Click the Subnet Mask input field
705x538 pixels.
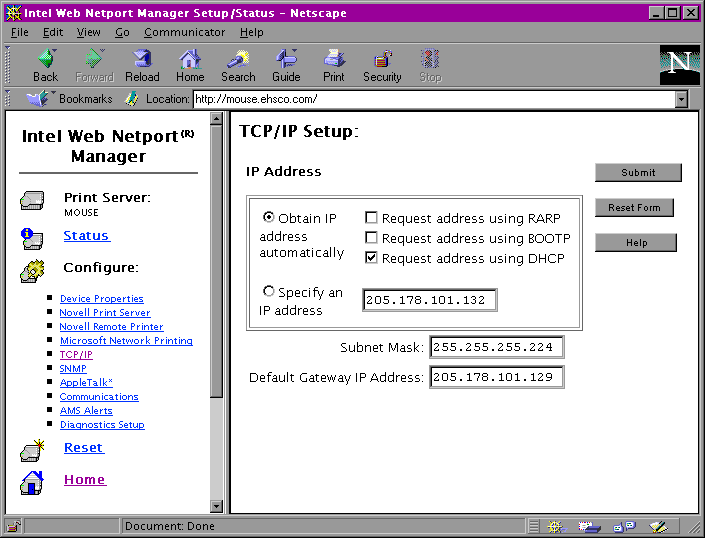coord(496,347)
